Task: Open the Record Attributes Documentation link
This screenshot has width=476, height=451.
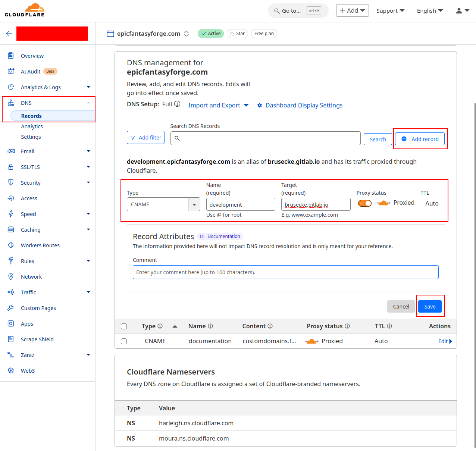Action: click(x=220, y=237)
